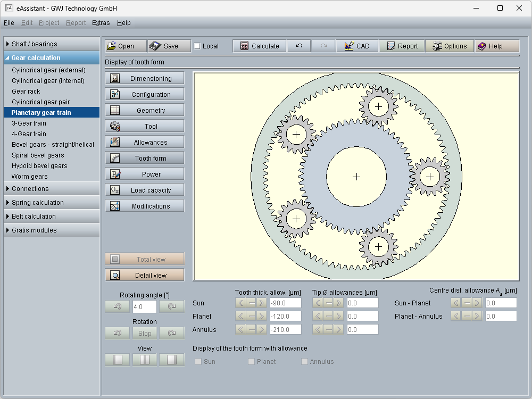Tick the Sun allowance display checkbox
532x399 pixels.
[198, 362]
